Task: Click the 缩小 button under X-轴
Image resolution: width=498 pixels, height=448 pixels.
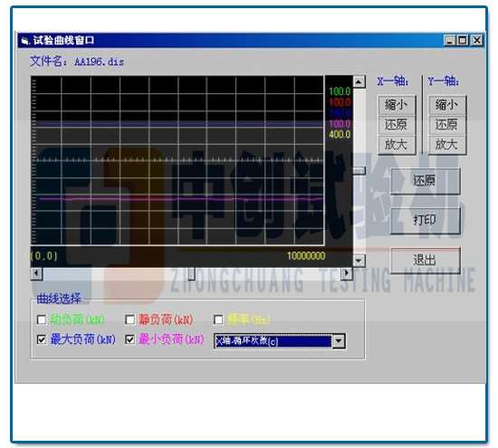Action: pyautogui.click(x=397, y=105)
